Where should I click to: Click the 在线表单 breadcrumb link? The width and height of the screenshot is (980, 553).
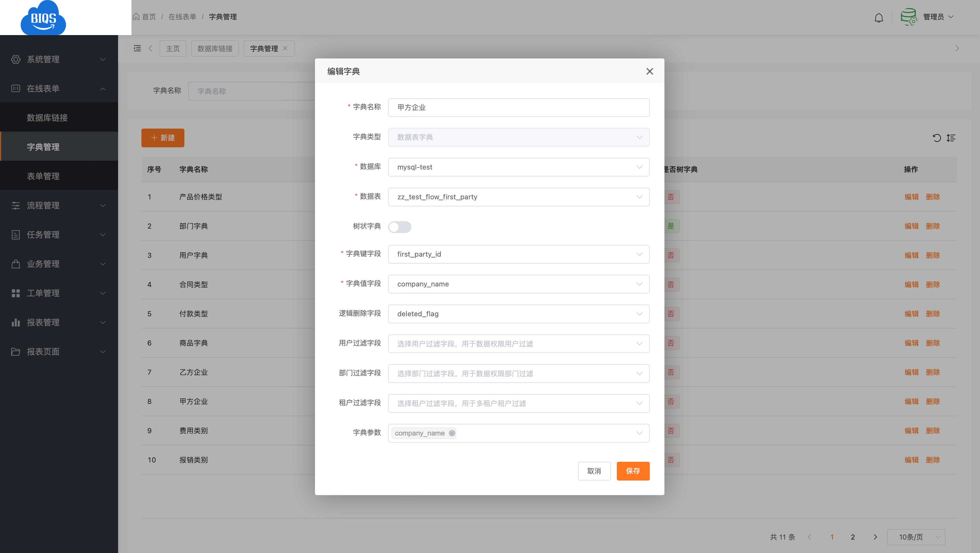(x=182, y=17)
